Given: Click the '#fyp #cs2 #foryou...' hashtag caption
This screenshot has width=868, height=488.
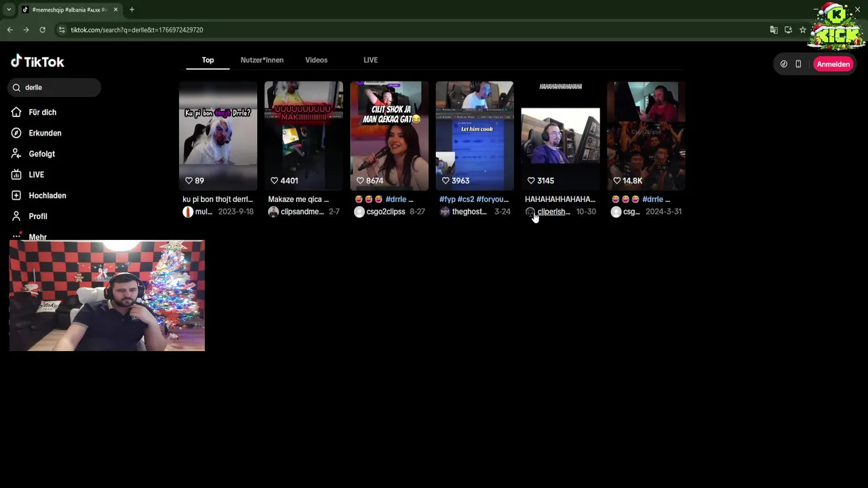Looking at the screenshot, I should click(473, 199).
